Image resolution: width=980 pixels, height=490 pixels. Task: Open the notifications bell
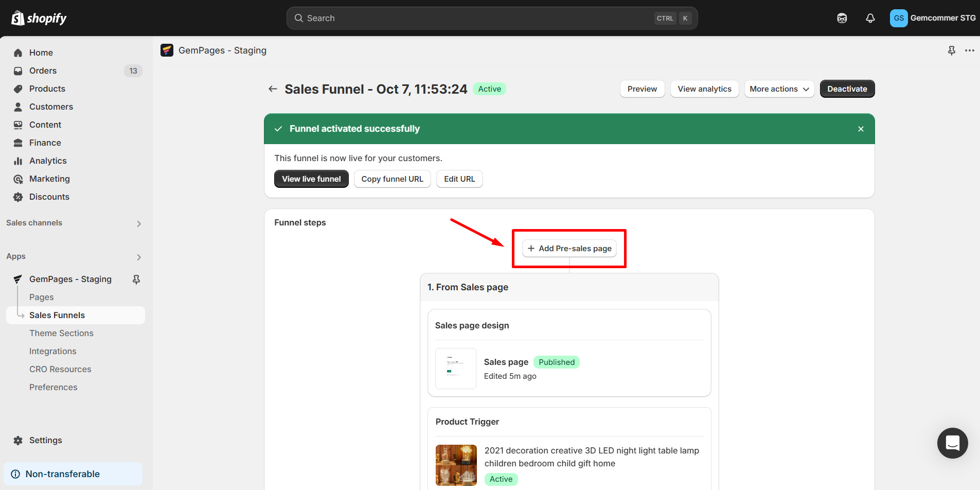(870, 17)
